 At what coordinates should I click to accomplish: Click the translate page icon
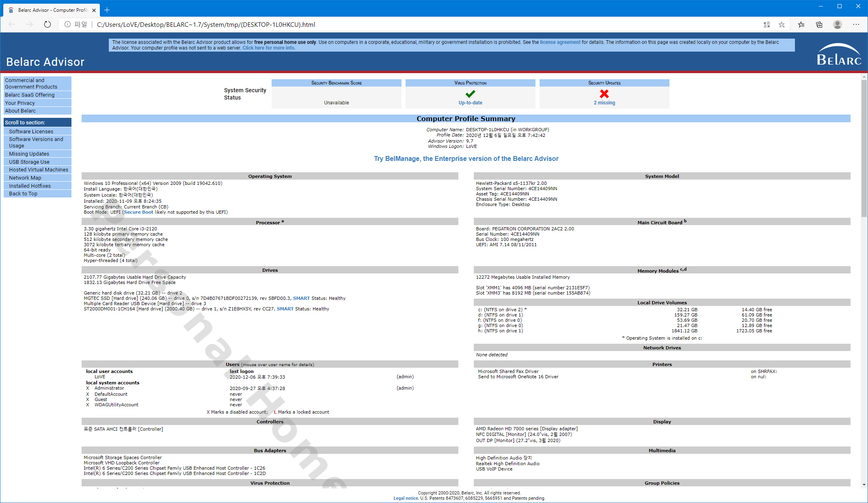767,24
